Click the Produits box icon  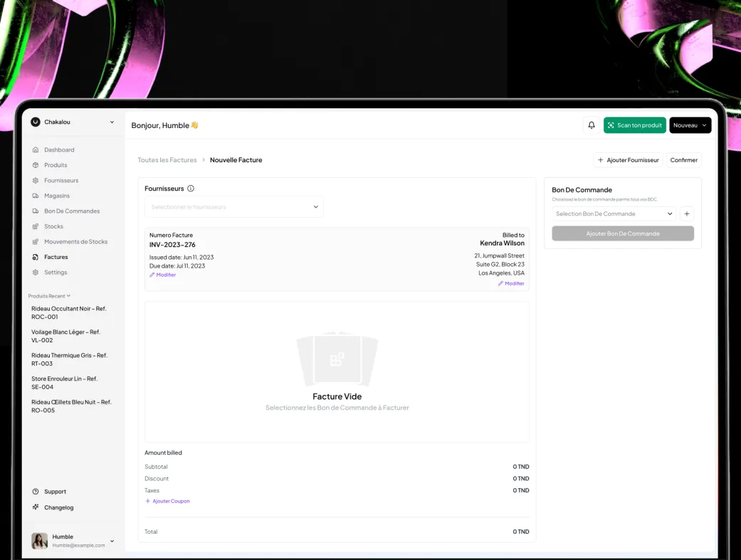pos(36,165)
